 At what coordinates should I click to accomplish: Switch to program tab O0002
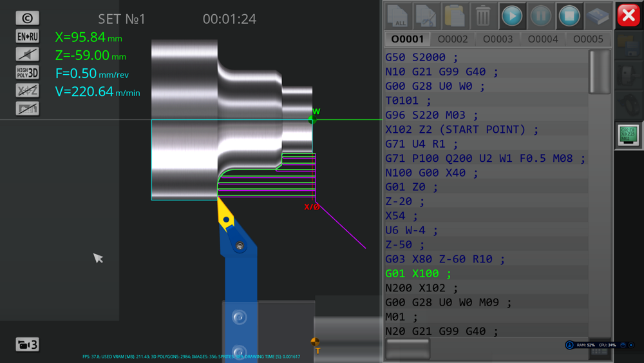(453, 39)
